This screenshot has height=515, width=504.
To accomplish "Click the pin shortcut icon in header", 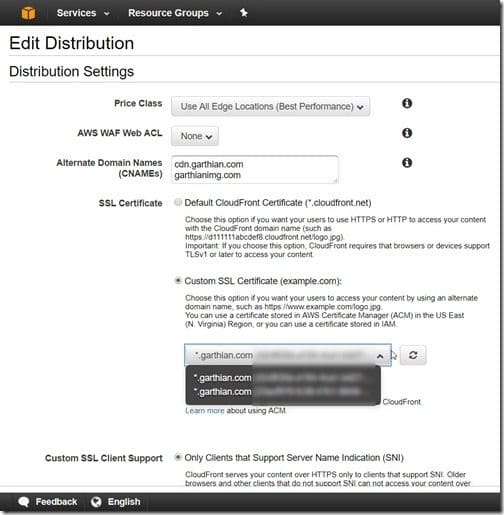I will click(244, 13).
